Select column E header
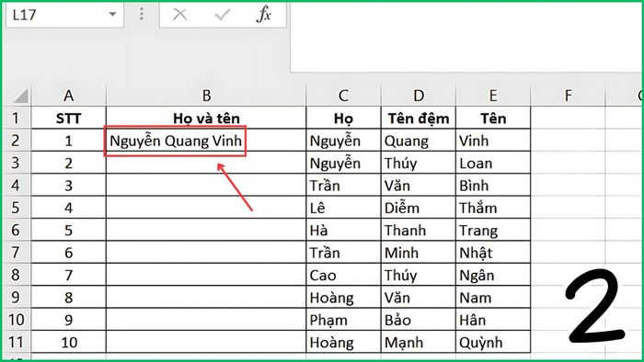644x362 pixels. (493, 96)
